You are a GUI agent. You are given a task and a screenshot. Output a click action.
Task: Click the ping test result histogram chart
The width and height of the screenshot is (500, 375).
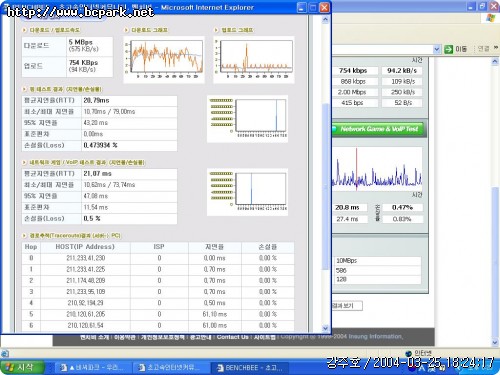(x=247, y=119)
